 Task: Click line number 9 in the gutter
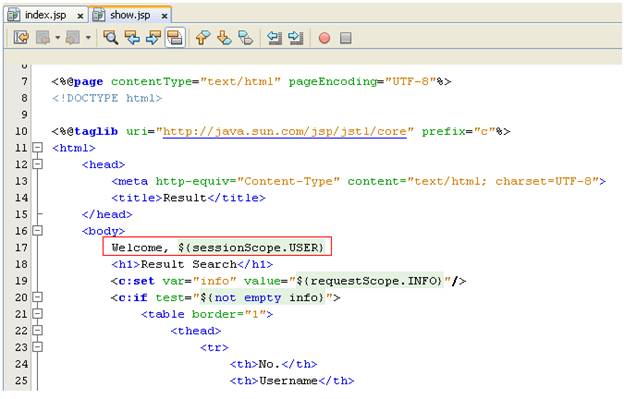tap(24, 115)
